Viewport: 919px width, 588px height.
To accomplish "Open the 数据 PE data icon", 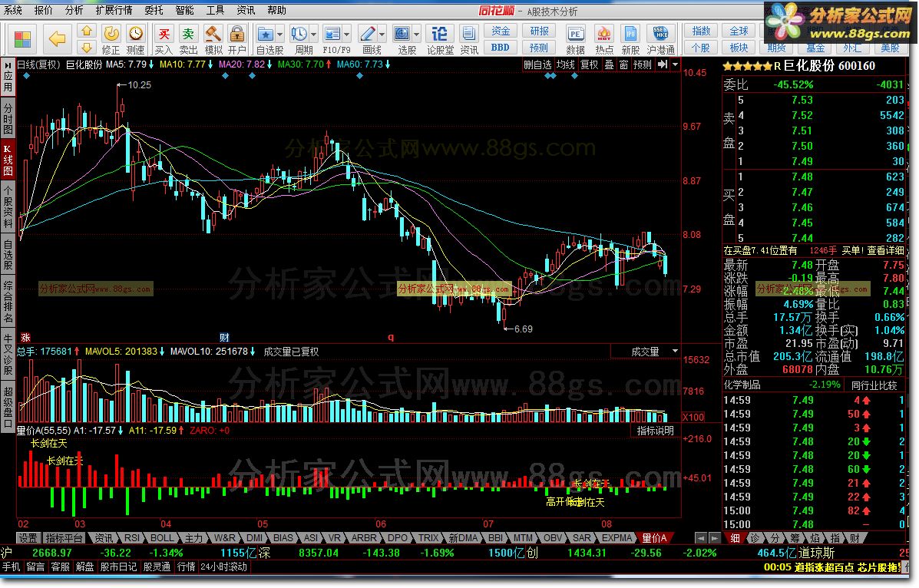I will [575, 40].
